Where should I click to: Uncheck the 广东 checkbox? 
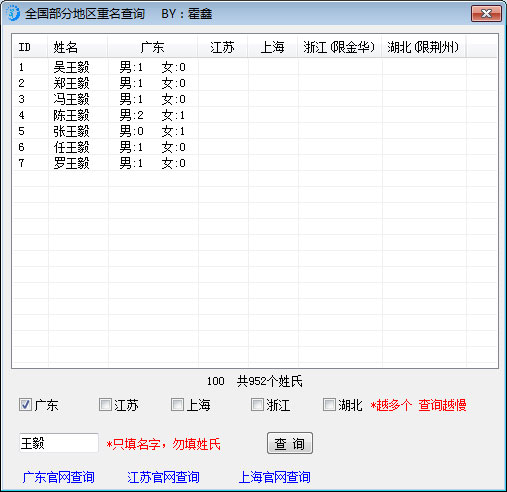tap(25, 405)
